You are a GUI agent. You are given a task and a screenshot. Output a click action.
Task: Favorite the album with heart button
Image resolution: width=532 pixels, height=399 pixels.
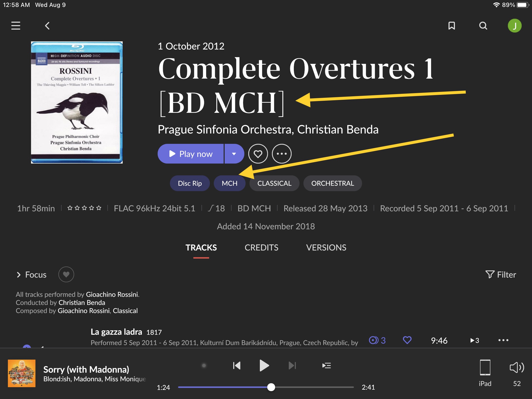tap(258, 154)
